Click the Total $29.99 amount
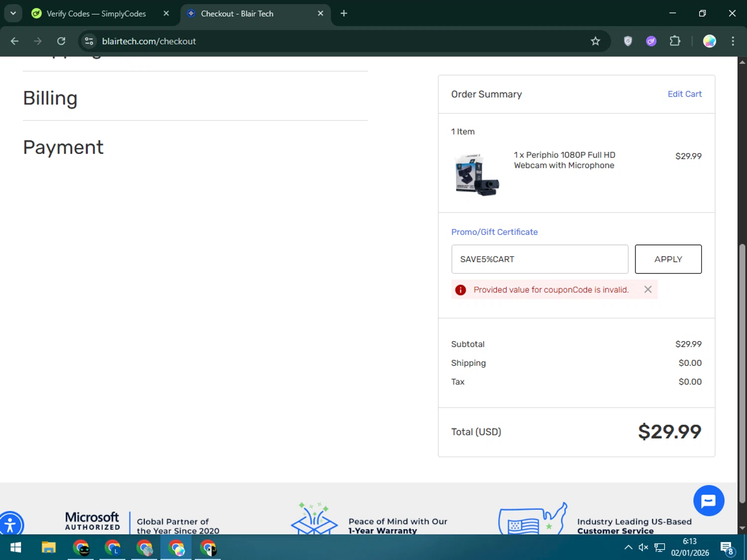747x560 pixels. coord(670,432)
